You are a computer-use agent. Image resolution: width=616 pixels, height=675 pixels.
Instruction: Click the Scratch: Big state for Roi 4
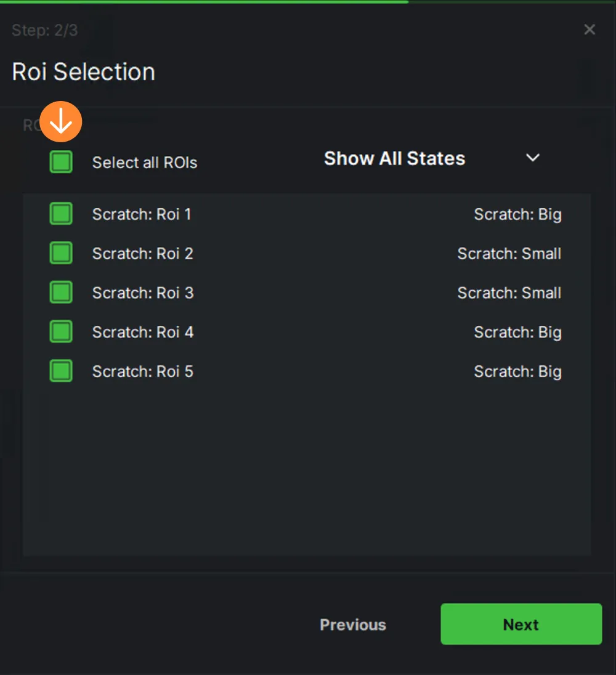point(517,333)
